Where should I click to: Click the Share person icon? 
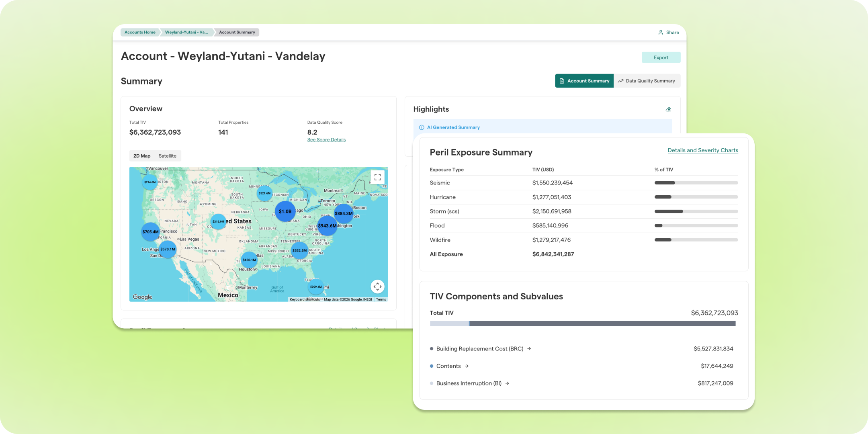661,33
